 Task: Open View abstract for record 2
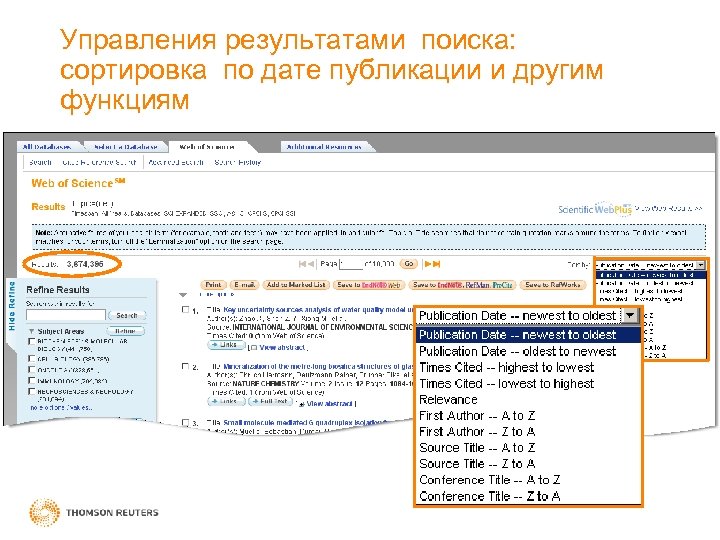pyautogui.click(x=329, y=404)
